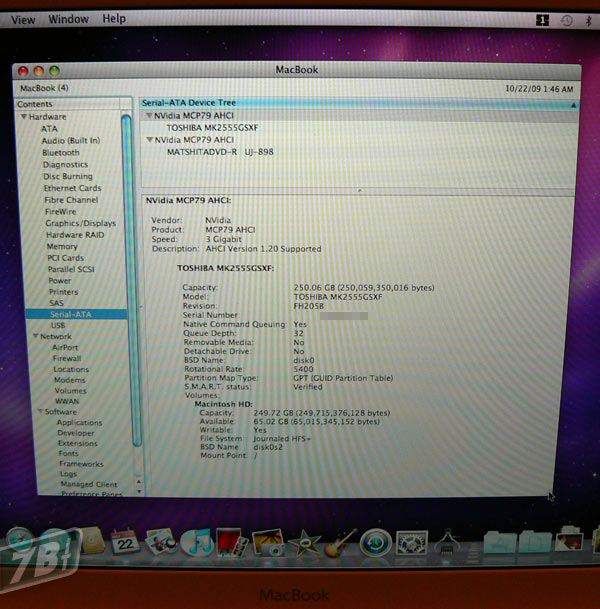Select USB in the sidebar
The width and height of the screenshot is (600, 609).
click(x=58, y=325)
